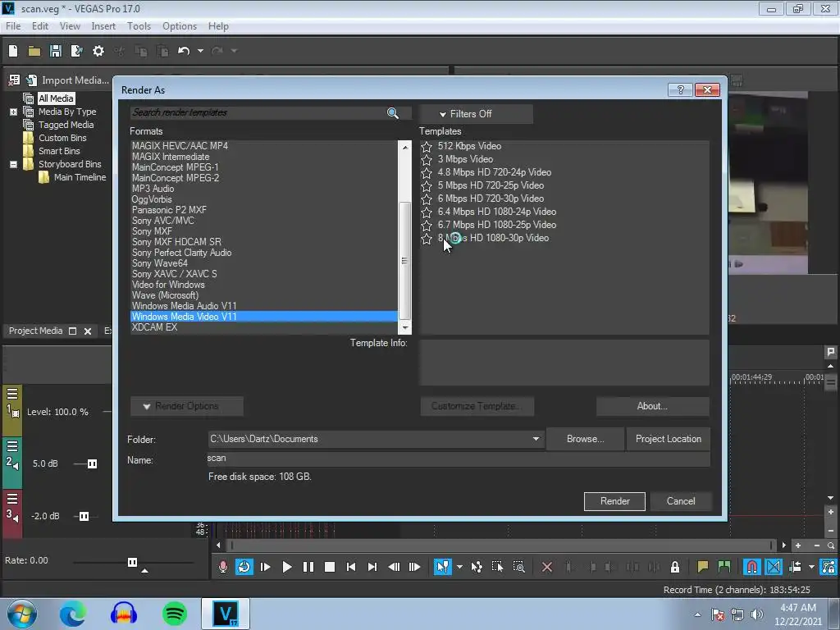Select Sony XAVC / XAVC S format
This screenshot has height=630, width=840.
175,274
